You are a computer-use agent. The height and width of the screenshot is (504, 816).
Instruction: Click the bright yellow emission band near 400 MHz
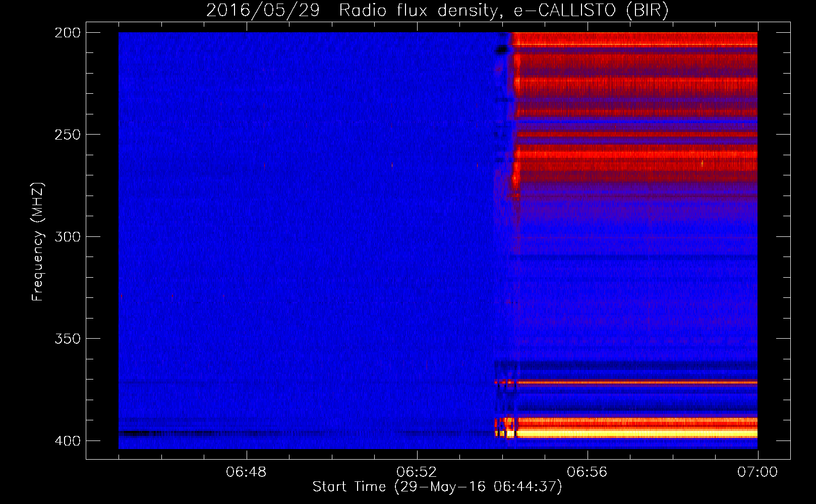(x=636, y=433)
